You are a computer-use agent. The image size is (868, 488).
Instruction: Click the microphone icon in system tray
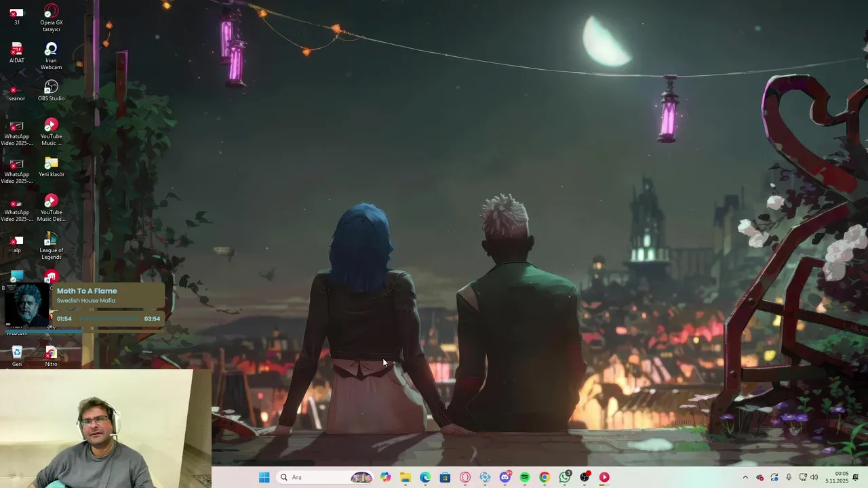click(788, 477)
